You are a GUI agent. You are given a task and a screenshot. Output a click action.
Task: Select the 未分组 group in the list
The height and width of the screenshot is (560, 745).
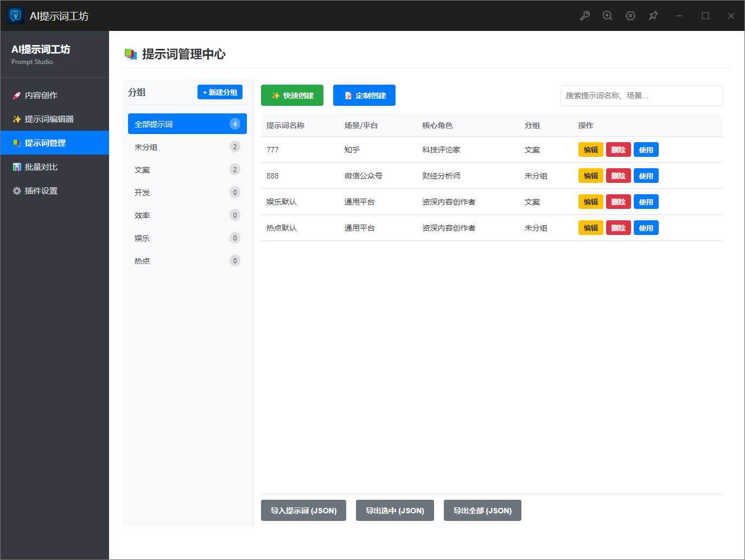tap(187, 147)
